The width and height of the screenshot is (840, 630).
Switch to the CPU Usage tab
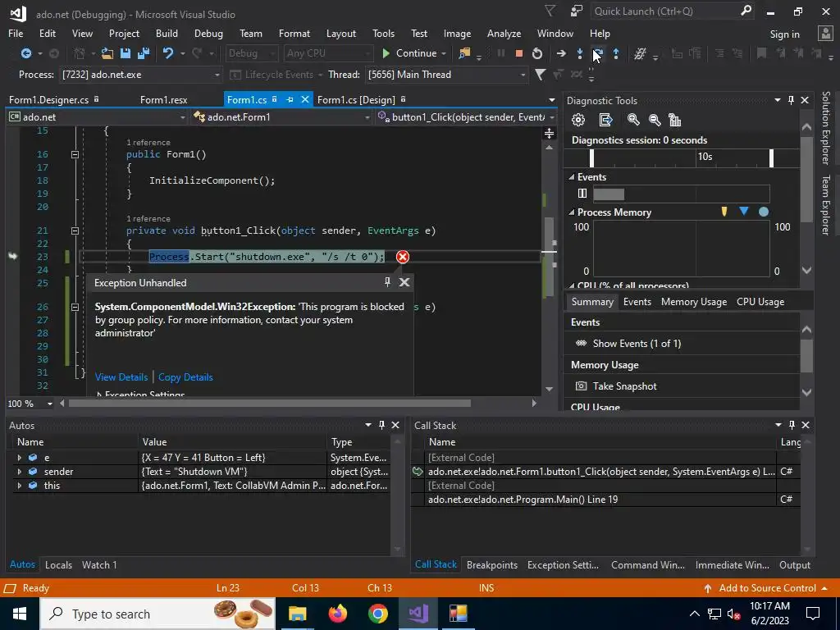coord(760,302)
